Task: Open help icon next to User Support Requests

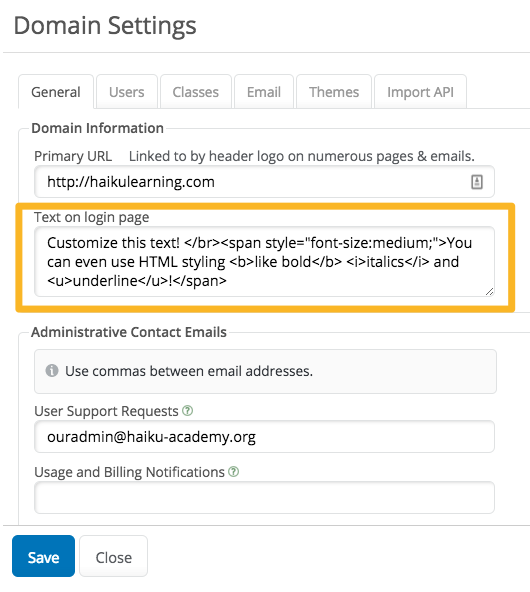Action: pyautogui.click(x=188, y=410)
